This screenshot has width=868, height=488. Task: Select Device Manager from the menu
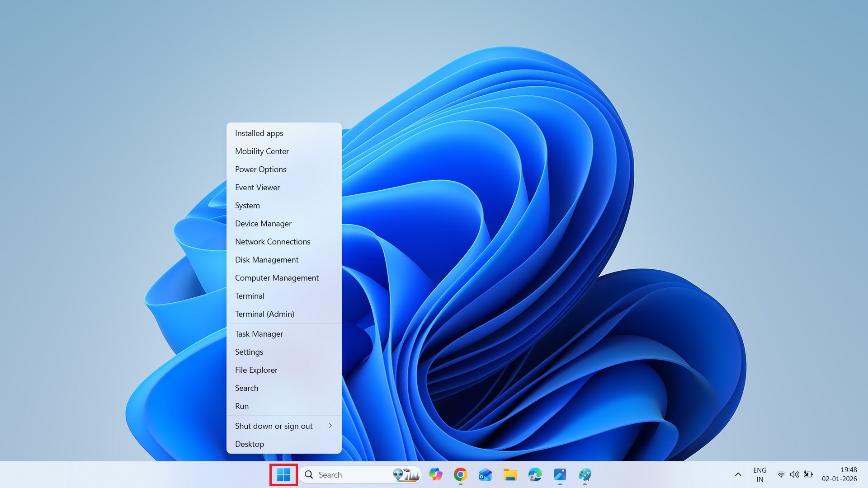[x=263, y=224]
